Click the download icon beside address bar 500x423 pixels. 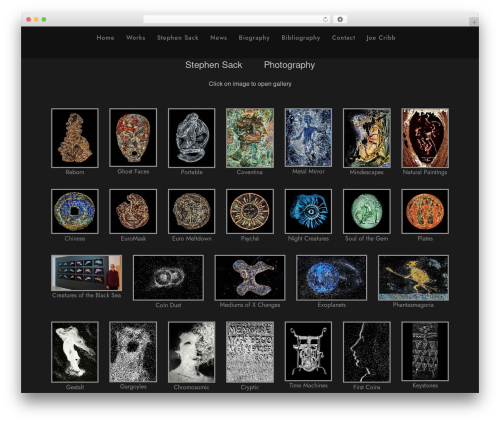click(340, 19)
